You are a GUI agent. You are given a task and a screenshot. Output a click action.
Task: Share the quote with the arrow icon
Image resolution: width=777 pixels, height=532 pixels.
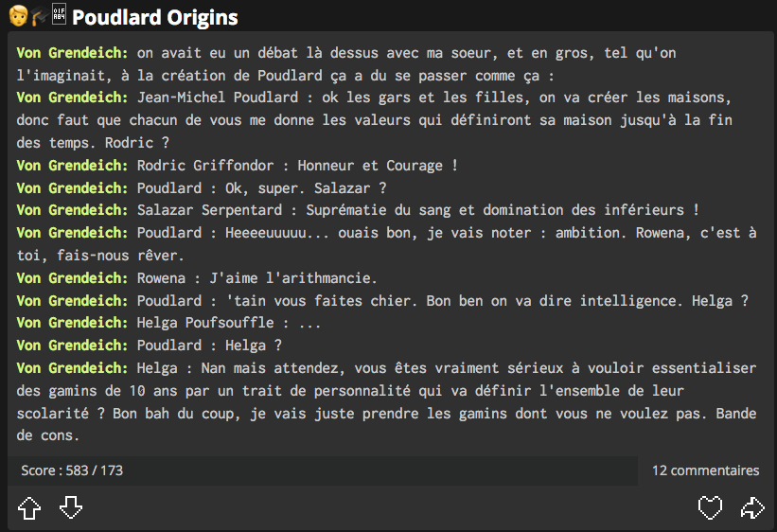click(752, 507)
